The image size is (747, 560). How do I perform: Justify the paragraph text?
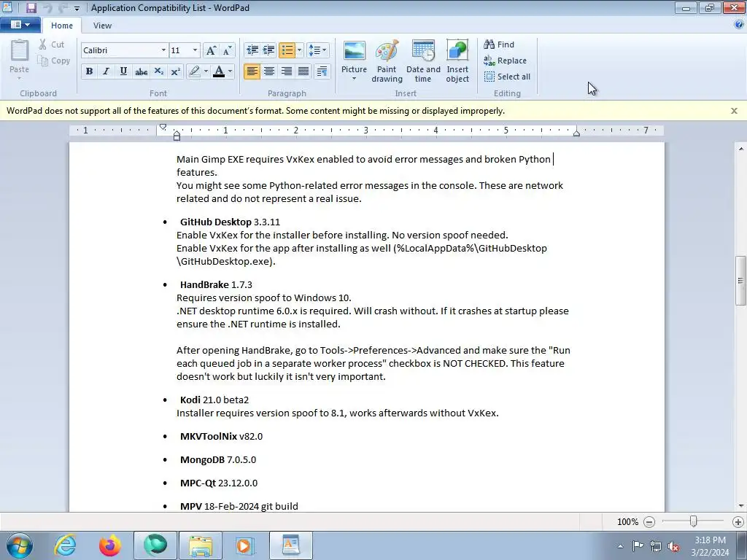[303, 71]
